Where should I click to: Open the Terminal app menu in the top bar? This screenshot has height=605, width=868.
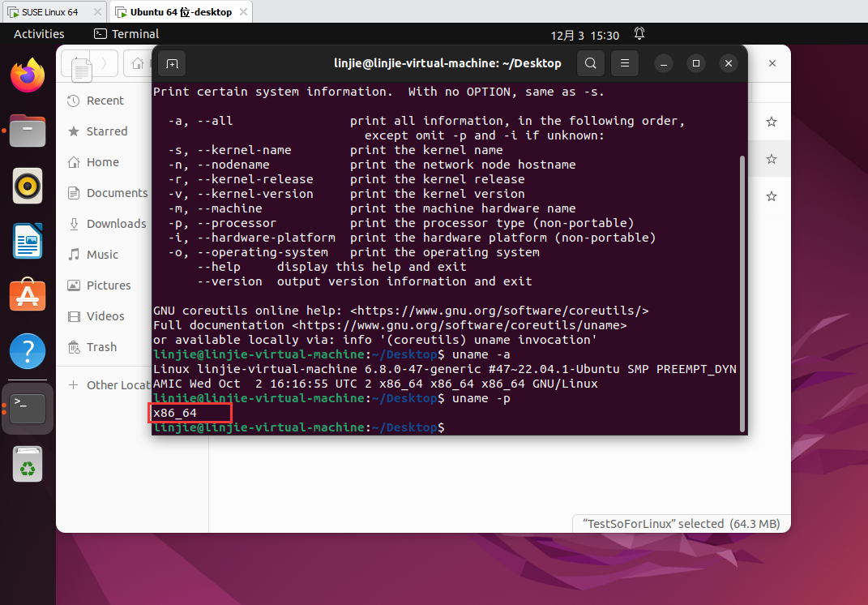click(126, 34)
